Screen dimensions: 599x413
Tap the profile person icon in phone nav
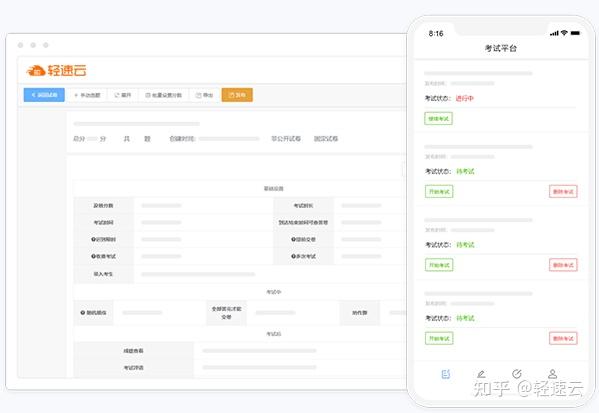tap(552, 374)
